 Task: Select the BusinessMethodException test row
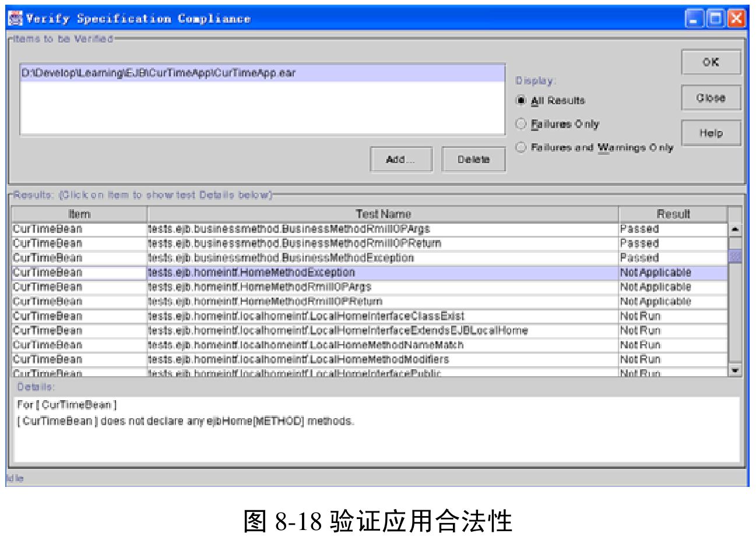click(x=370, y=258)
